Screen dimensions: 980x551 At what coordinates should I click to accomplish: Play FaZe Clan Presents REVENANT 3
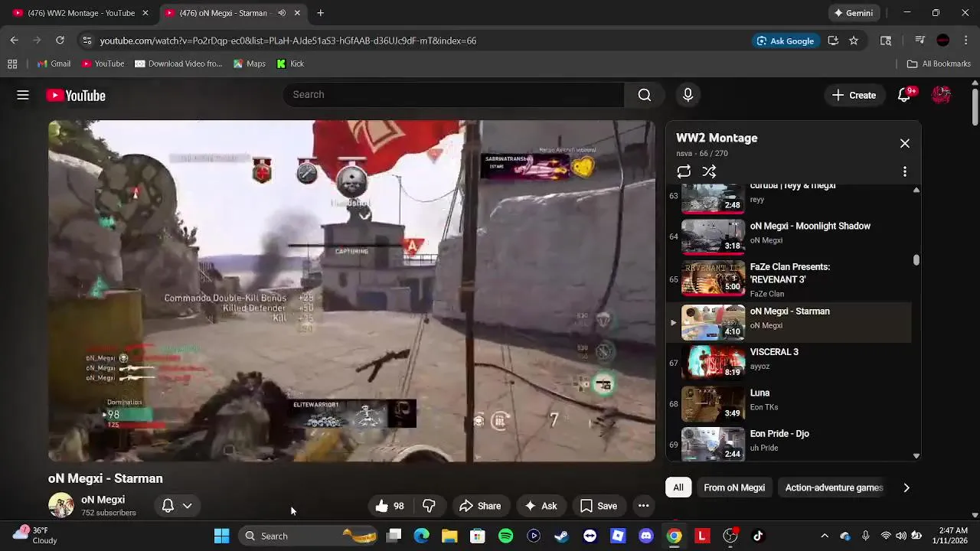[x=789, y=280]
